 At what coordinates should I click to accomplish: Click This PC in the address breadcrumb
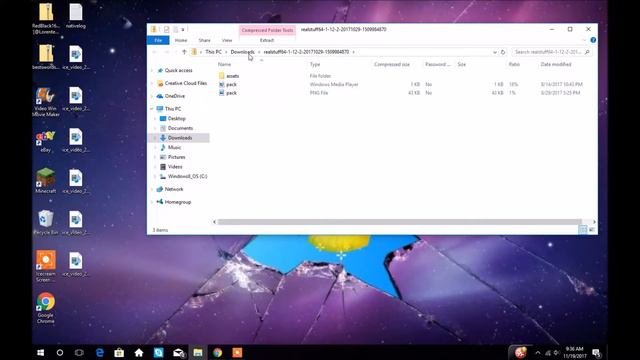pos(213,52)
